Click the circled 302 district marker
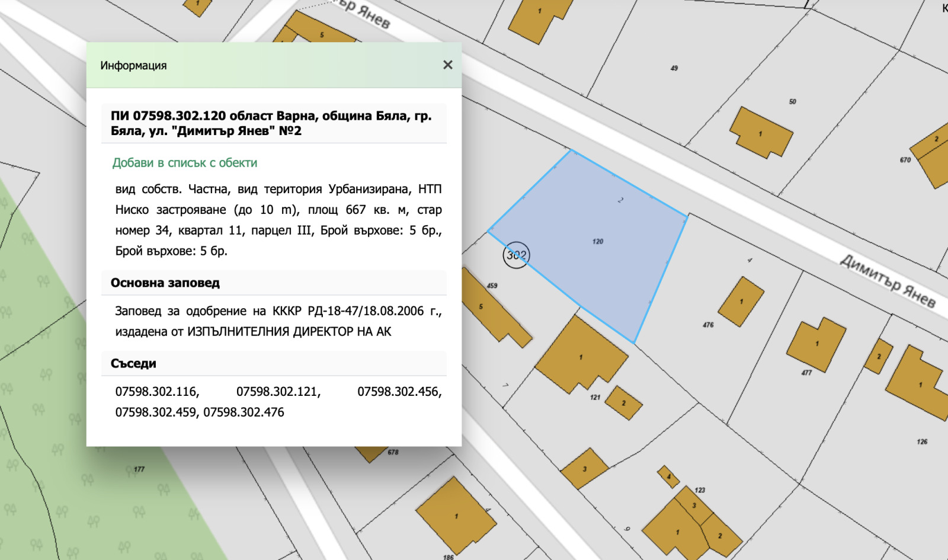 pyautogui.click(x=516, y=255)
